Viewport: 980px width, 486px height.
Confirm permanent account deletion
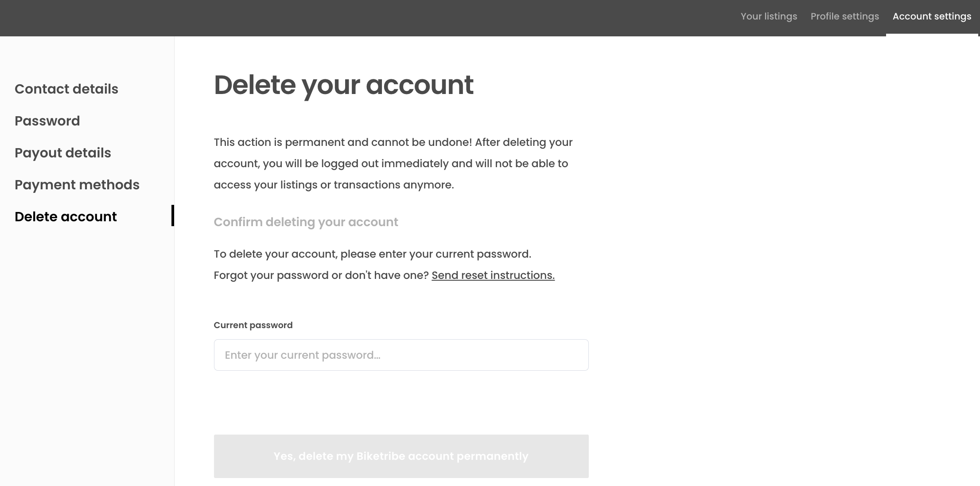click(x=401, y=456)
